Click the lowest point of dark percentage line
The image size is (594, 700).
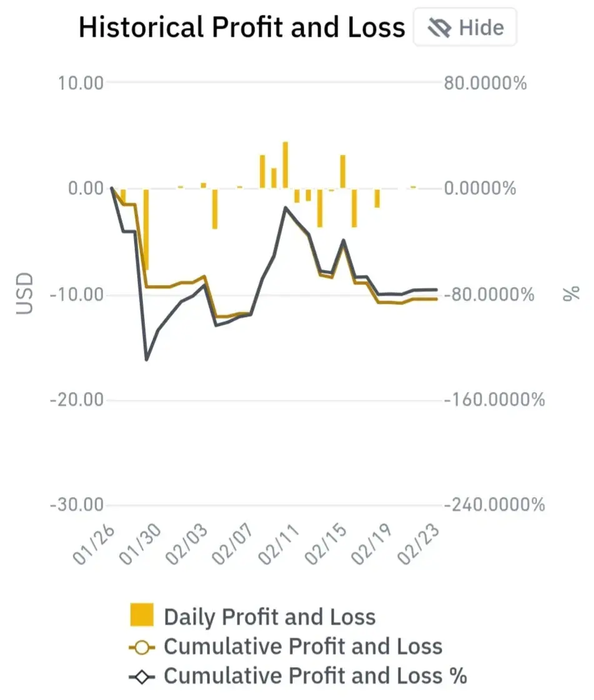146,359
